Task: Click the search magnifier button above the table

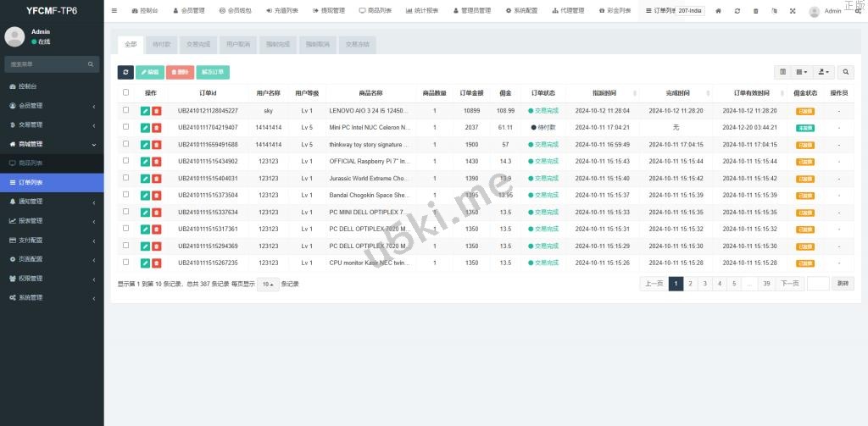Action: 846,73
